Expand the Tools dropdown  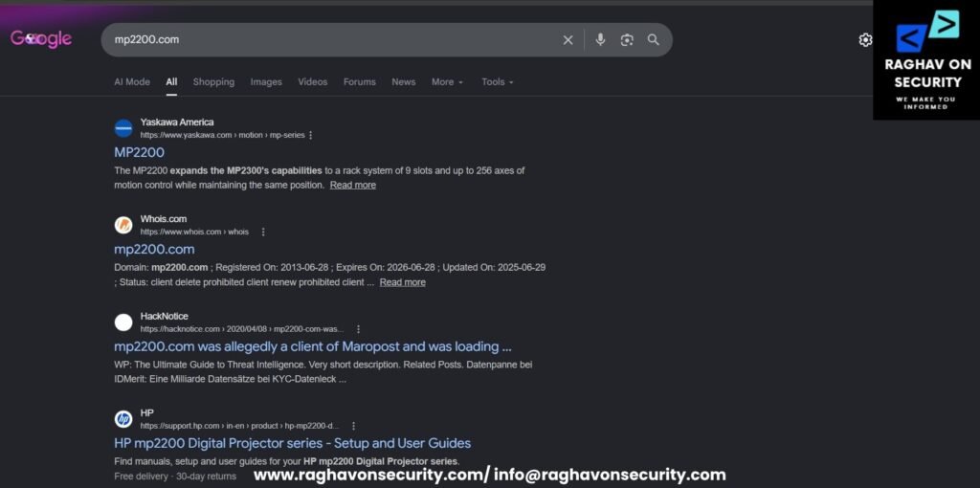point(498,82)
